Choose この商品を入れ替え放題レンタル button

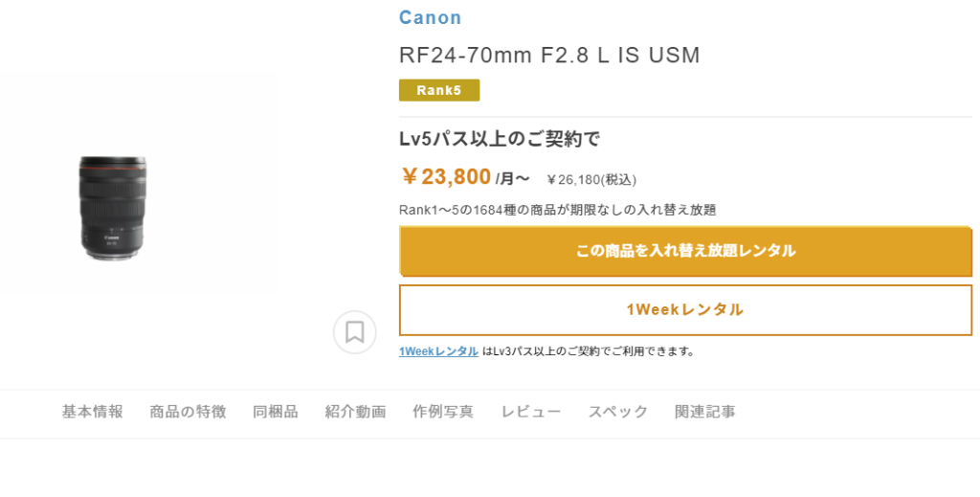[x=685, y=251]
